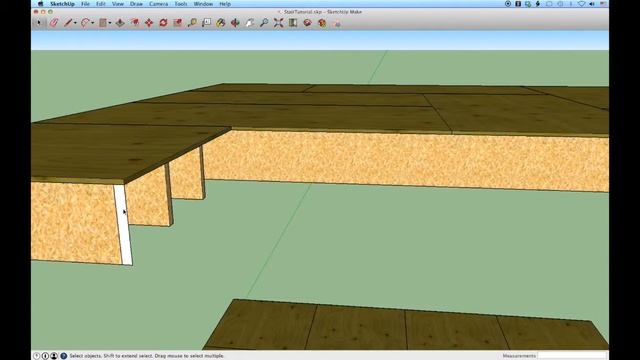Open the red toolbar icon left of Extension Warehouse
The width and height of the screenshot is (640, 360).
[x=307, y=23]
